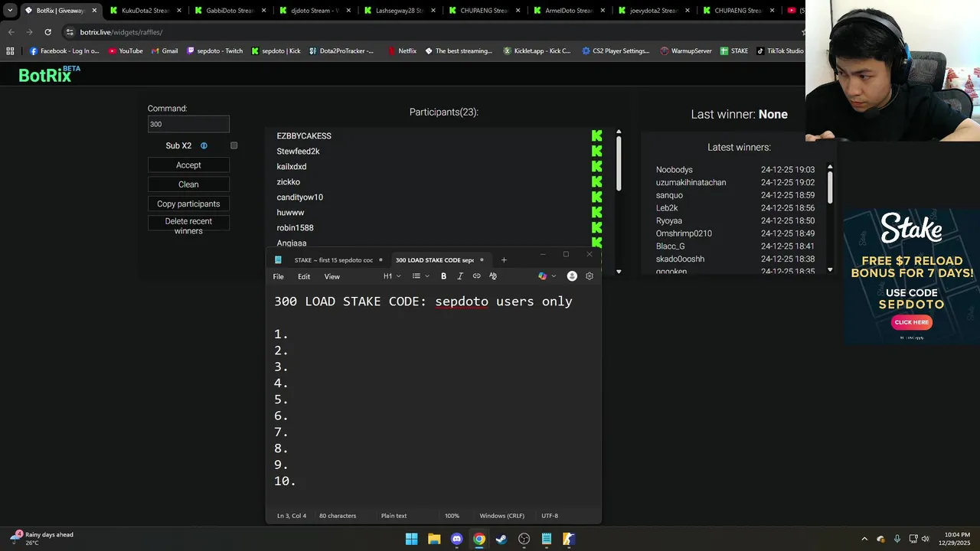Click the latest winners list scrollbar

pyautogui.click(x=830, y=187)
